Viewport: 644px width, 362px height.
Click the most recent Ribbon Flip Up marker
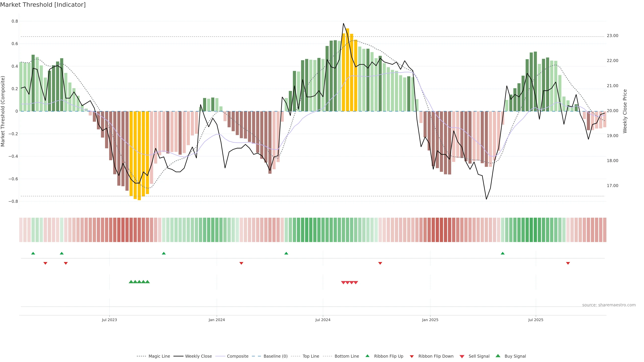pos(502,253)
